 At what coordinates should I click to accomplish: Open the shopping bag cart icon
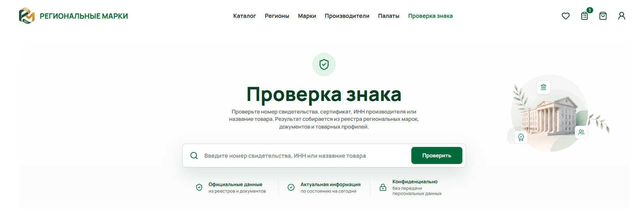(603, 16)
